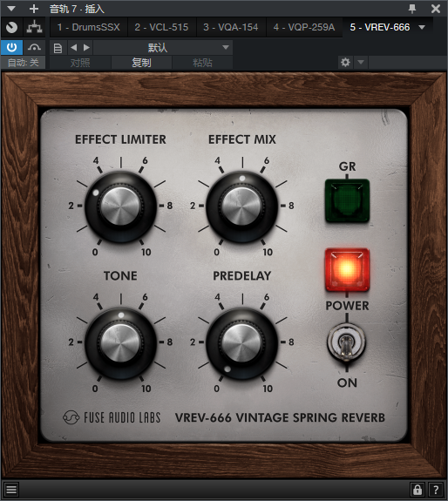Open the preset file menu icon
The width and height of the screenshot is (448, 501).
(58, 48)
